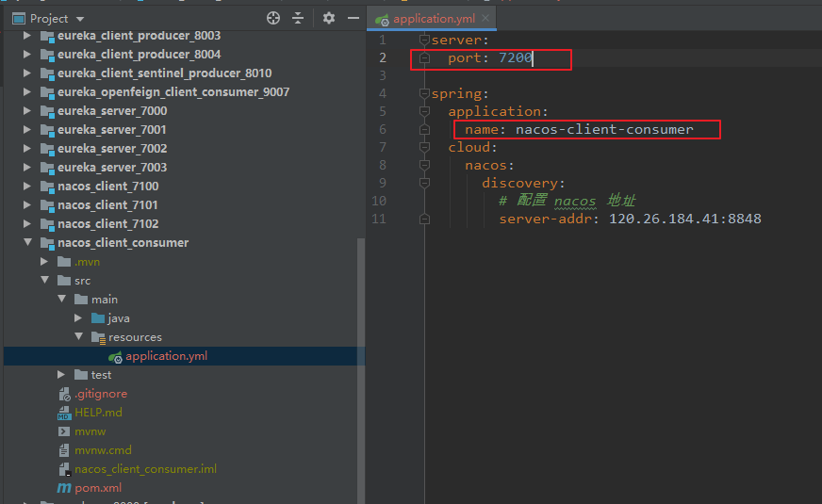This screenshot has height=504, width=822.
Task: Close the application.yml editor tab
Action: tap(485, 18)
